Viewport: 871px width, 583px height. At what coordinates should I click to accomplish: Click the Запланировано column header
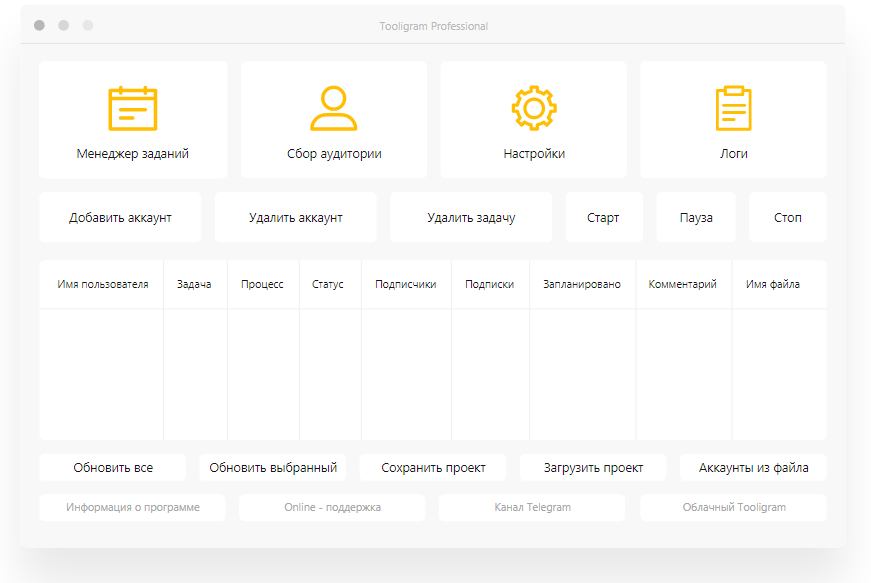[x=582, y=284]
